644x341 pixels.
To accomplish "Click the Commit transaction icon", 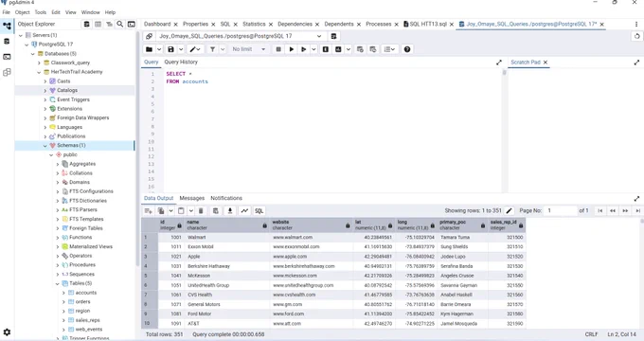I will [360, 49].
